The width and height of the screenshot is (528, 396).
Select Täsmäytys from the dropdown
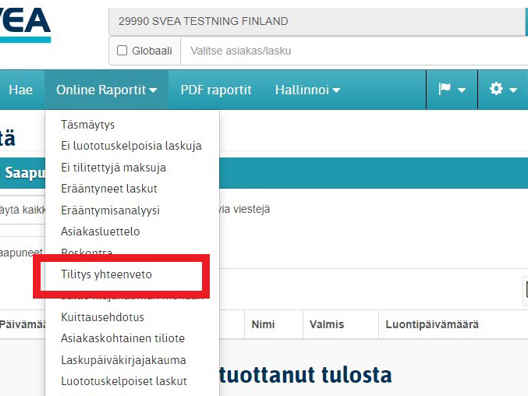pos(88,125)
